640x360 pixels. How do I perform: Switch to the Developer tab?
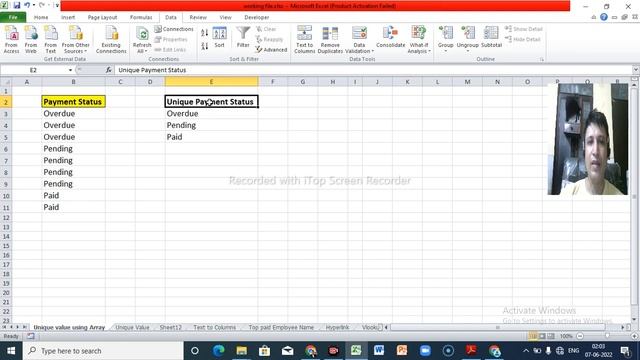click(x=256, y=18)
